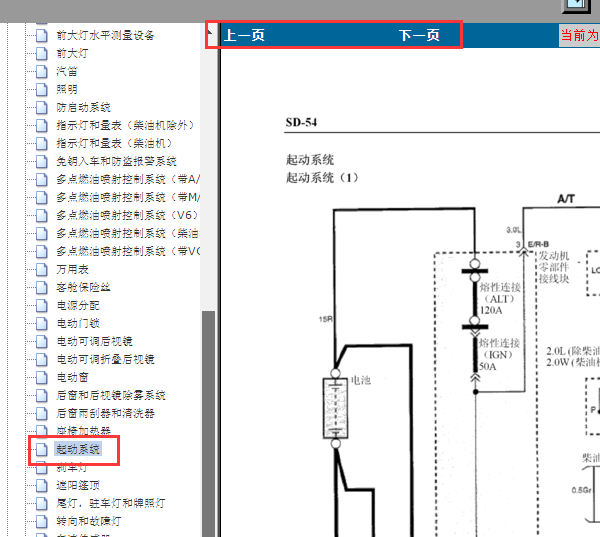Click document icon next to 客舱保险丝
Viewport: 600px width, 537px height.
pyautogui.click(x=42, y=287)
